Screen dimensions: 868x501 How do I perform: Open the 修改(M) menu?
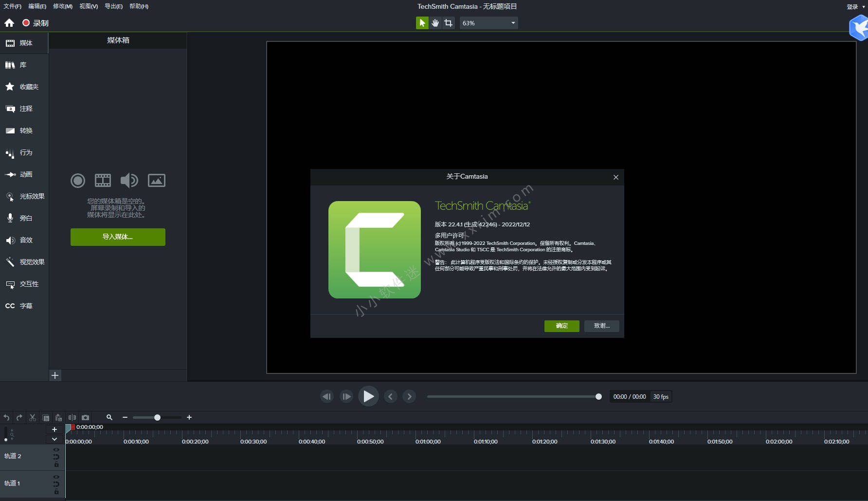click(63, 6)
